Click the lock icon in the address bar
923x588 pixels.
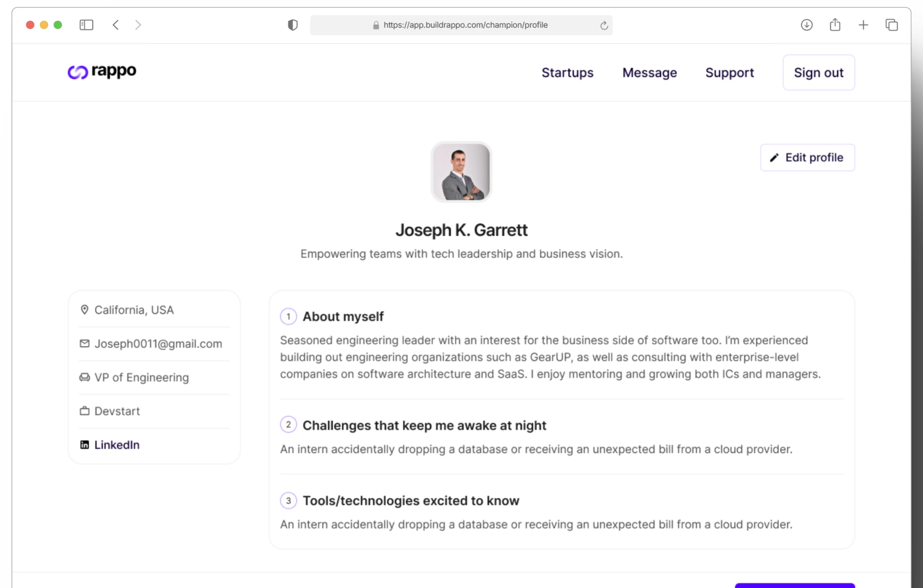(x=376, y=25)
